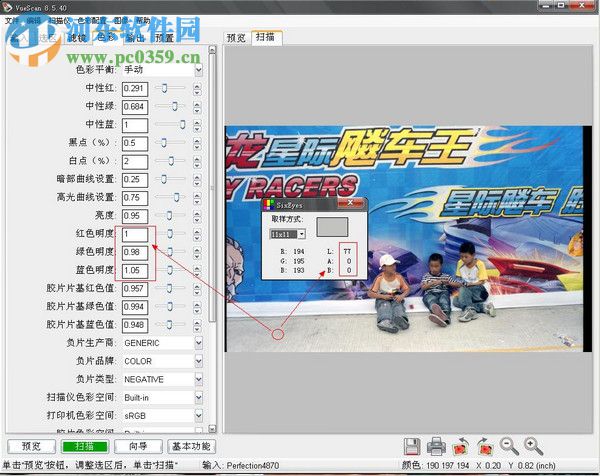This screenshot has width=600, height=476.
Task: Click the stepper for 绿色明度
Action: [197, 252]
